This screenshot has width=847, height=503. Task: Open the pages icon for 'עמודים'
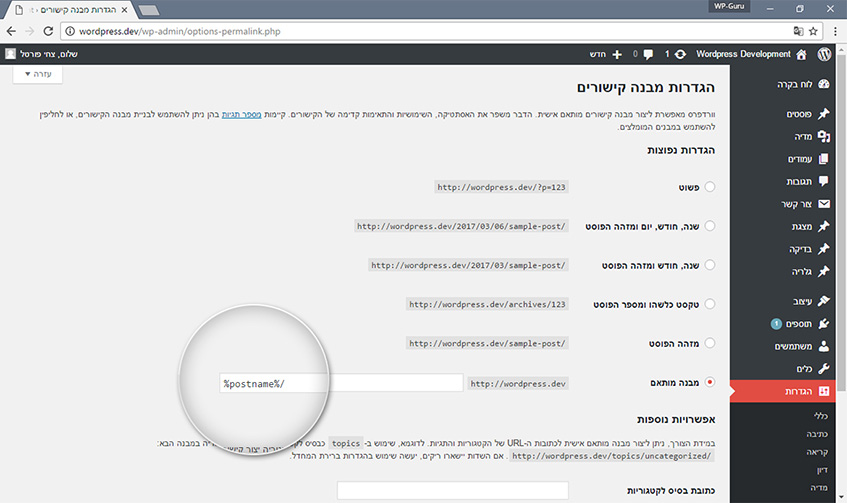(824, 159)
